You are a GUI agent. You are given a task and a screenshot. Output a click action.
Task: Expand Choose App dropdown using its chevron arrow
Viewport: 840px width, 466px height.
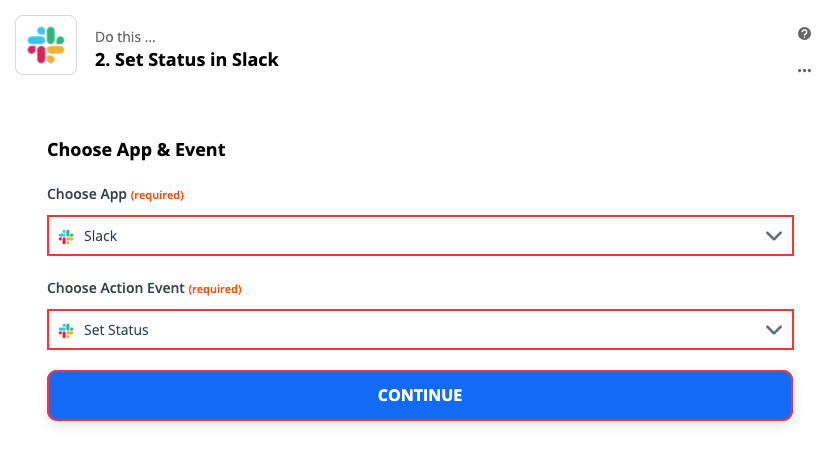pyautogui.click(x=773, y=237)
